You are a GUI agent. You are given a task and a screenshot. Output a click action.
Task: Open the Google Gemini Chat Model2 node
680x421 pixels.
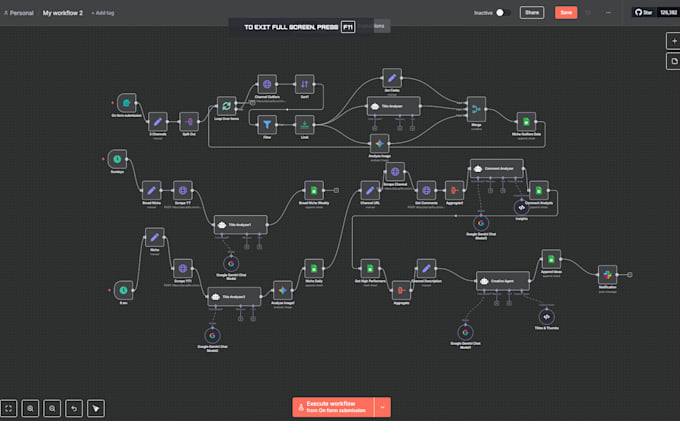click(x=212, y=335)
